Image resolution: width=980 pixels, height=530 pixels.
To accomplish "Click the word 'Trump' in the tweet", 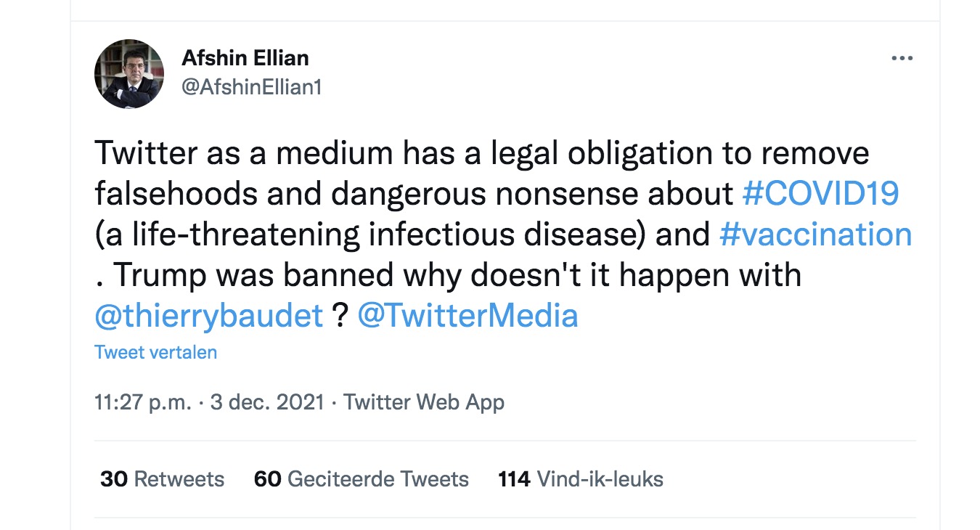I will click(159, 275).
